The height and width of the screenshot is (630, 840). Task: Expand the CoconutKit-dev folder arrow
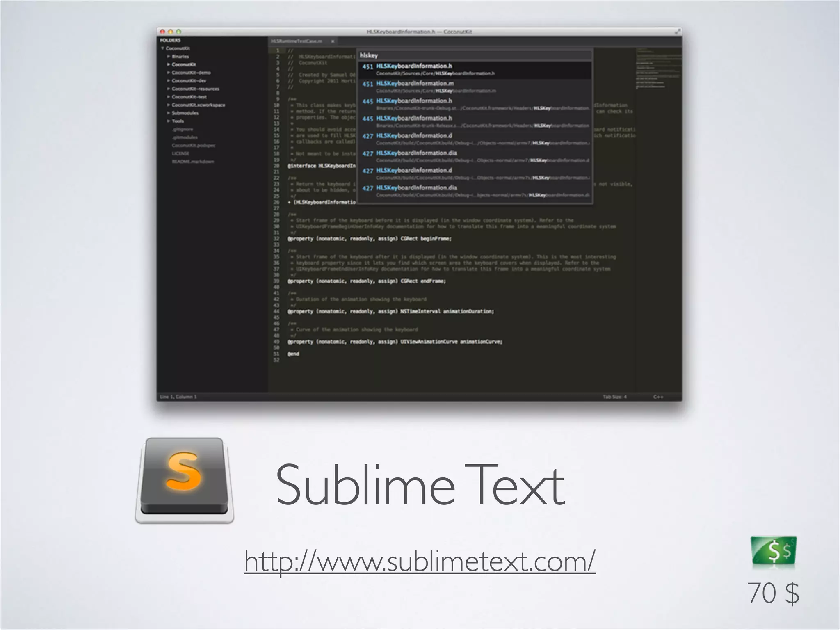tap(169, 81)
